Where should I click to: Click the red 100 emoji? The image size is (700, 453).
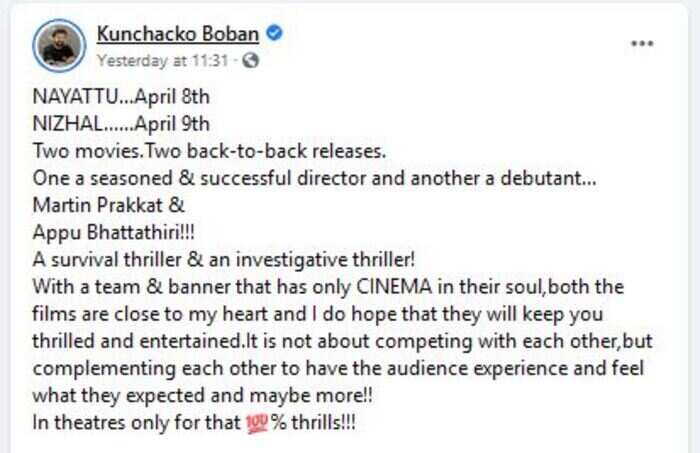(x=257, y=423)
